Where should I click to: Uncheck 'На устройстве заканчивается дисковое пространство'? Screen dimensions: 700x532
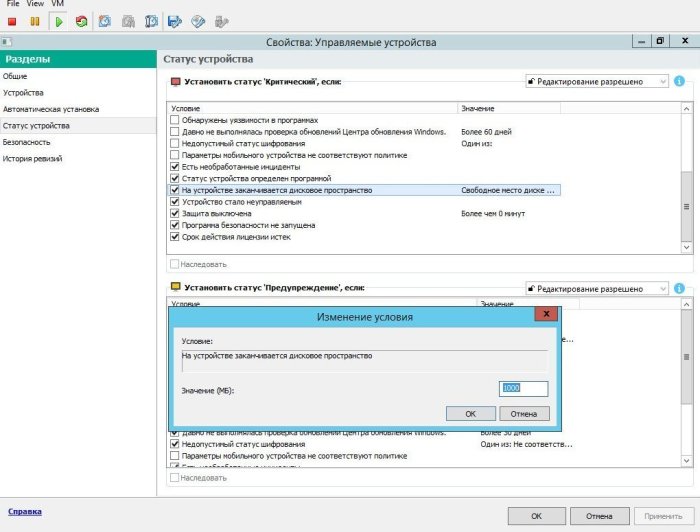(175, 190)
